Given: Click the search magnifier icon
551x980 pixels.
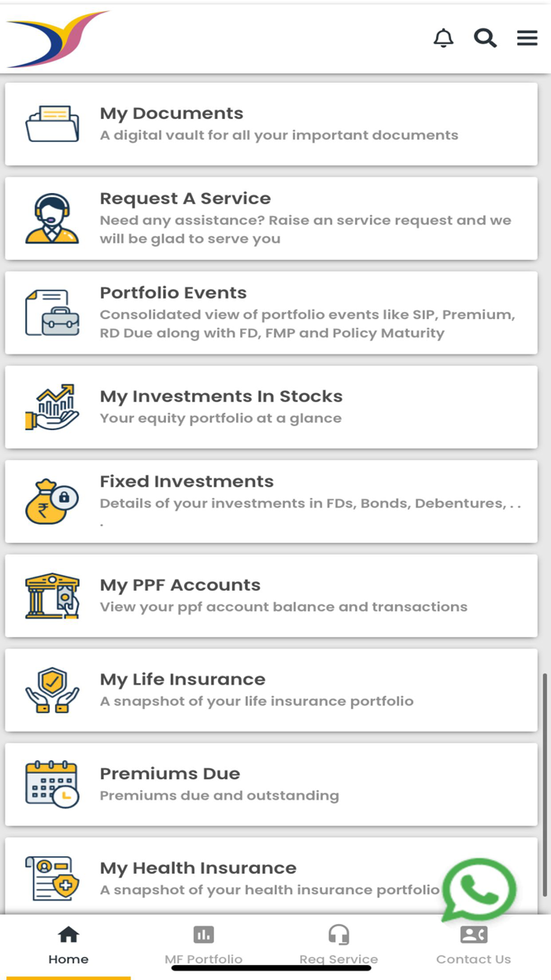Looking at the screenshot, I should click(x=484, y=38).
